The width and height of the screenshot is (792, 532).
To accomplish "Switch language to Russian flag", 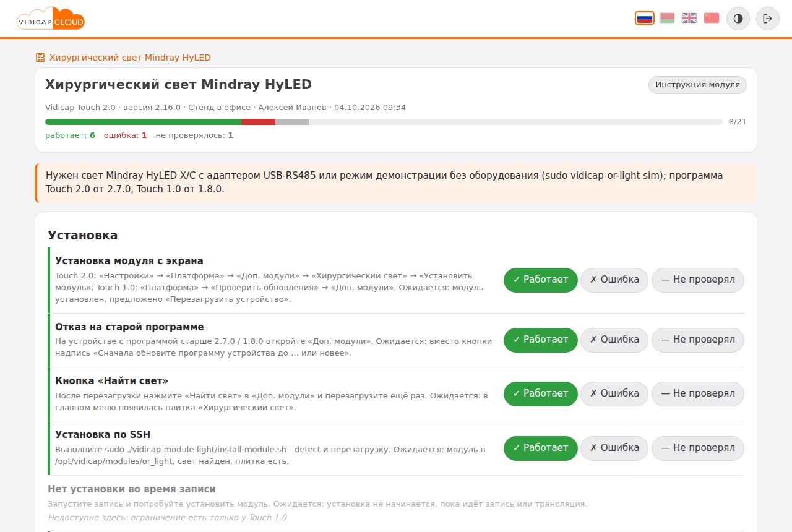I will (645, 18).
